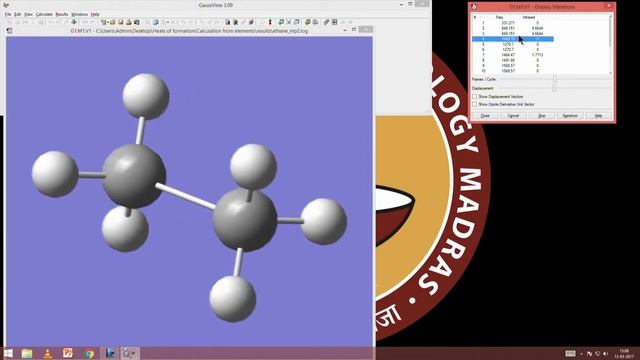Click the New molecule toolbar icon

(x=104, y=22)
